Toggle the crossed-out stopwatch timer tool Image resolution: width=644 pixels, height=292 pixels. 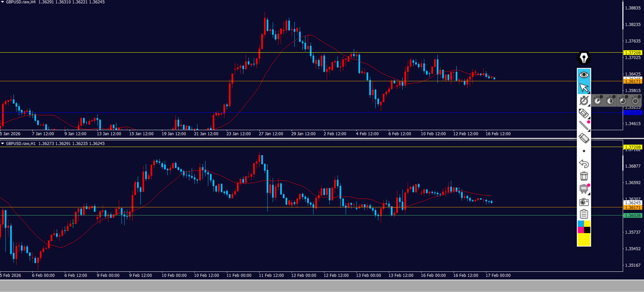pos(584,100)
